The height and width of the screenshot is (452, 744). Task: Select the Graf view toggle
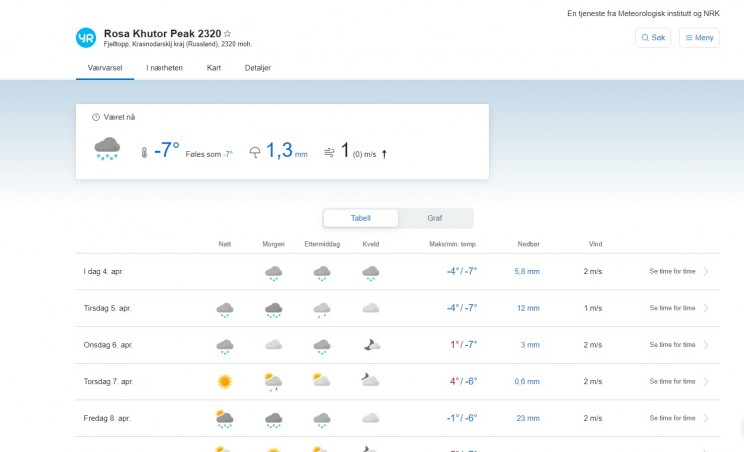pyautogui.click(x=435, y=218)
